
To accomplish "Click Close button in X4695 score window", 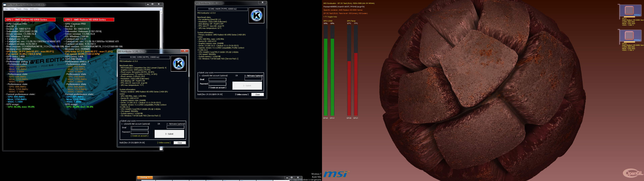I will [x=257, y=95].
